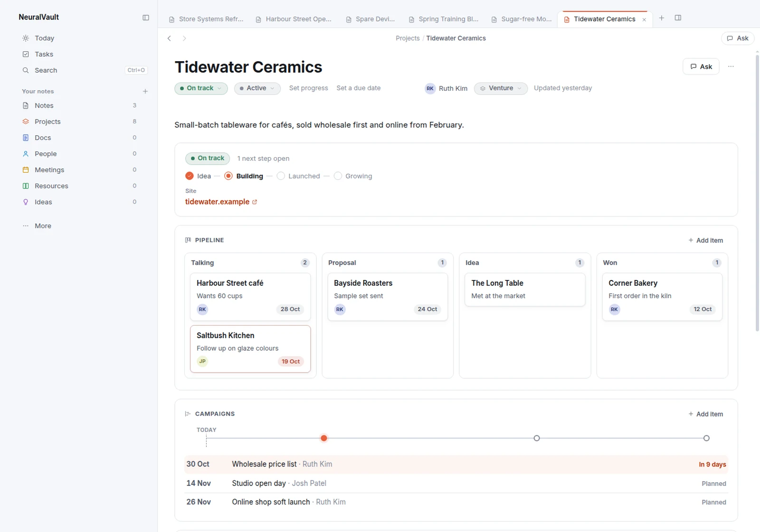This screenshot has width=760, height=532.
Task: Open Tasks via checkbox icon
Action: [x=26, y=54]
